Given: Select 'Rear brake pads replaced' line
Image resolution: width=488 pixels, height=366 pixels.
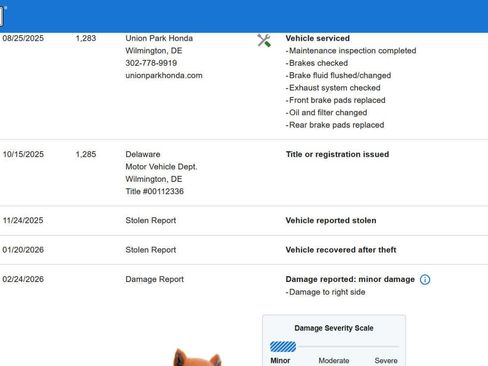Looking at the screenshot, I should pos(335,125).
